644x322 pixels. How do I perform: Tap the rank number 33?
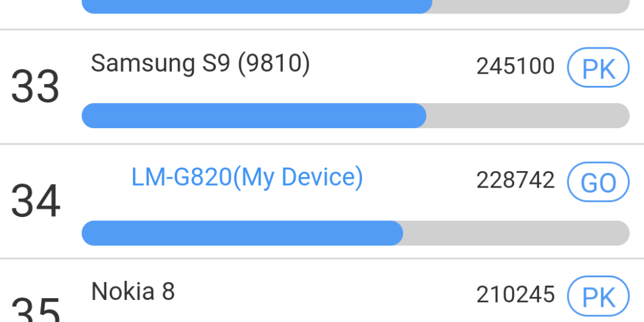(35, 86)
